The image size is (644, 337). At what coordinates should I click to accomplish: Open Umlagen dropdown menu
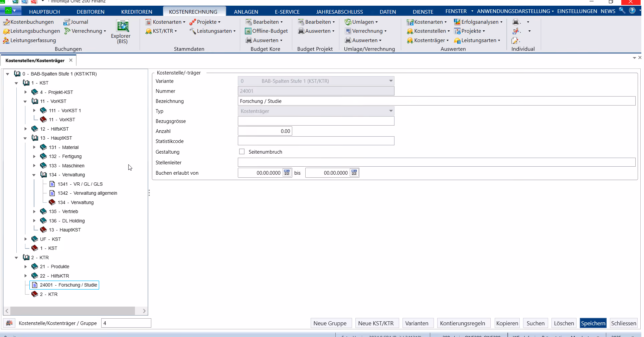pos(361,22)
